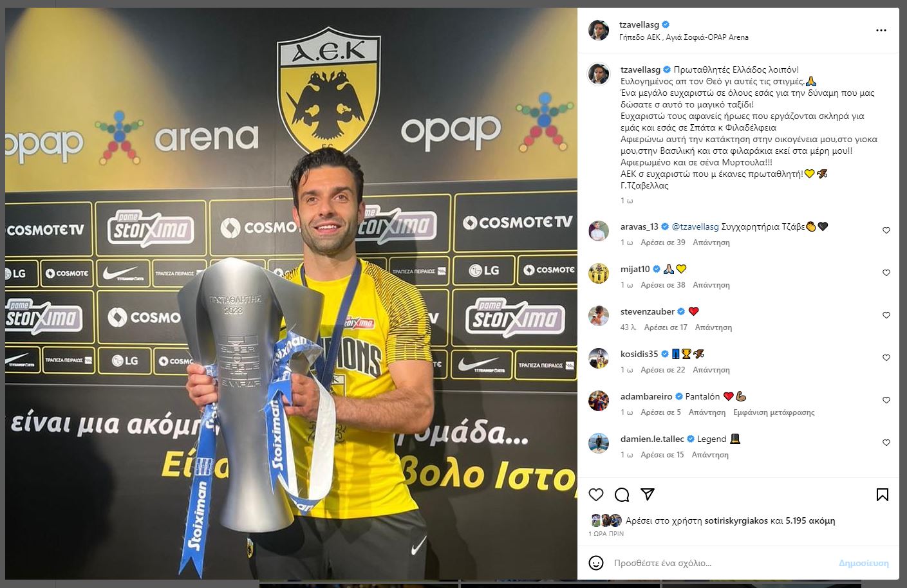The height and width of the screenshot is (588, 907).
Task: Like stevenzauber's comment
Action: point(886,315)
